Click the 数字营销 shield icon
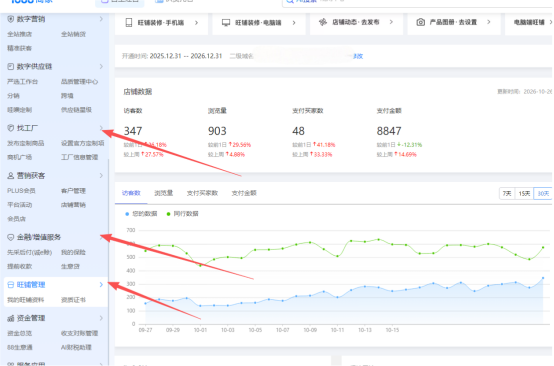The width and height of the screenshot is (554, 366). click(11, 19)
